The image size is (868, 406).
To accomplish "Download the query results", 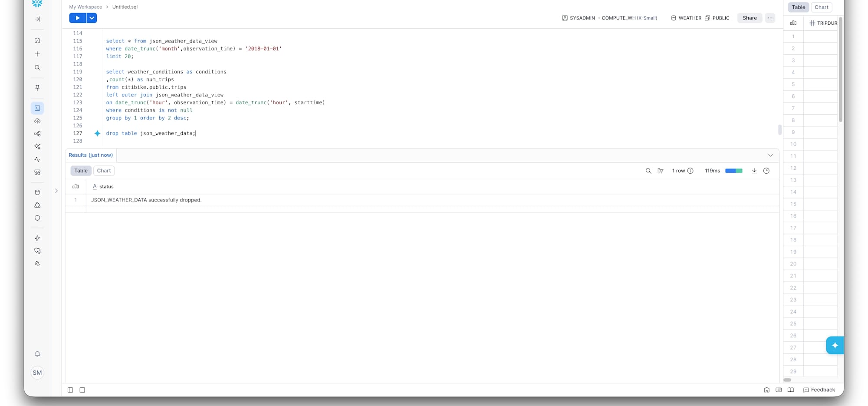I will pos(754,171).
